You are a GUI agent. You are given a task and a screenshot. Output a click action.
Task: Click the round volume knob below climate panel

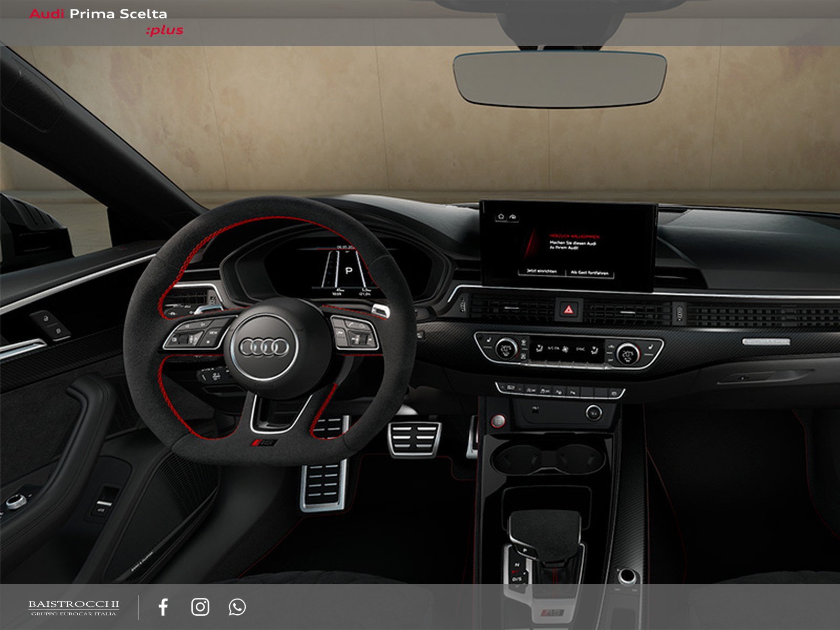click(593, 413)
